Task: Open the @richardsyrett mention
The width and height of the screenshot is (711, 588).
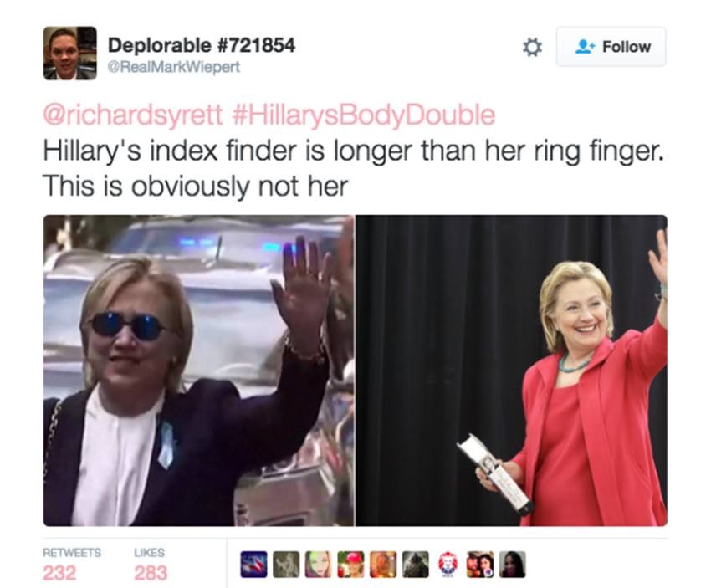Action: pos(132,115)
